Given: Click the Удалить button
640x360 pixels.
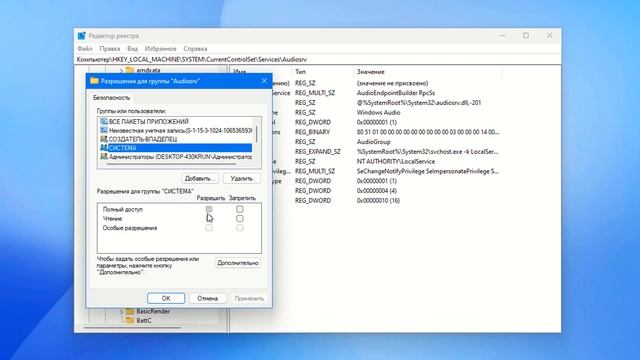Looking at the screenshot, I should [x=242, y=178].
